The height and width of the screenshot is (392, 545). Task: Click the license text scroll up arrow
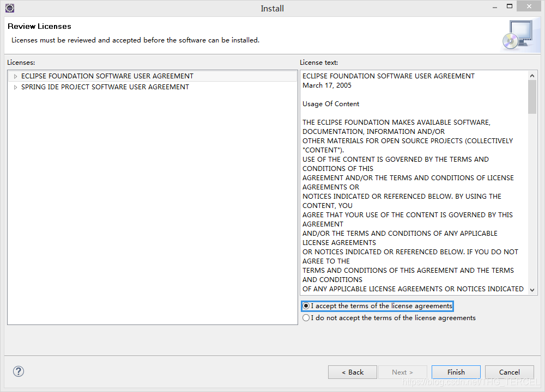pyautogui.click(x=532, y=75)
